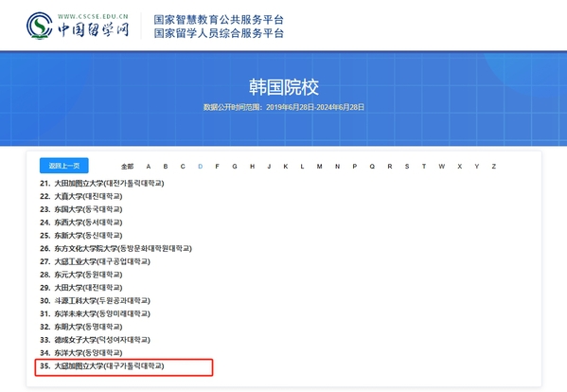Click the 国家智慧教育公共服务平台 header text
This screenshot has height=392, width=567.
[219, 20]
